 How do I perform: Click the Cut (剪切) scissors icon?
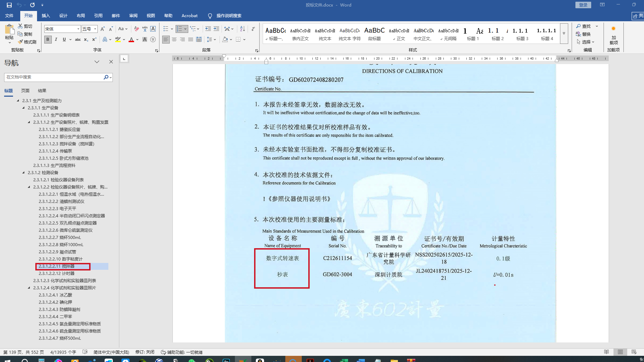point(25,26)
